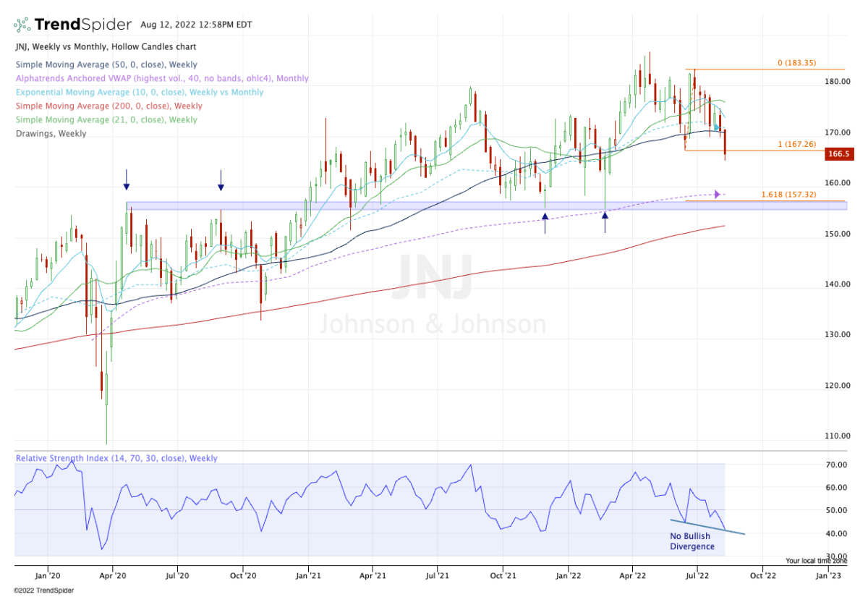Open the Drawings, Weekly legend entry
The width and height of the screenshot is (868, 597).
[51, 133]
